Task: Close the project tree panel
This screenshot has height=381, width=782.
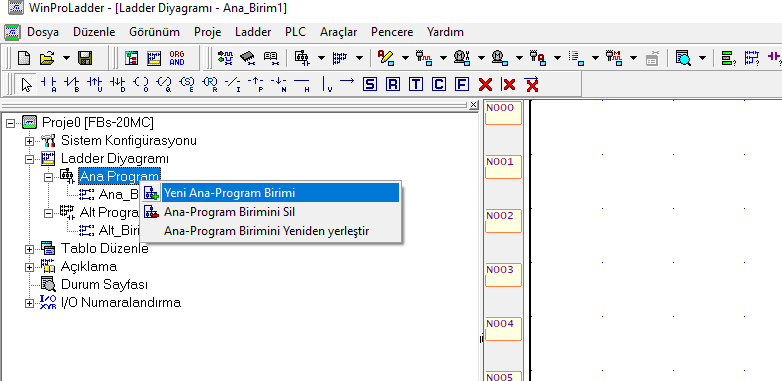Action: (x=474, y=105)
